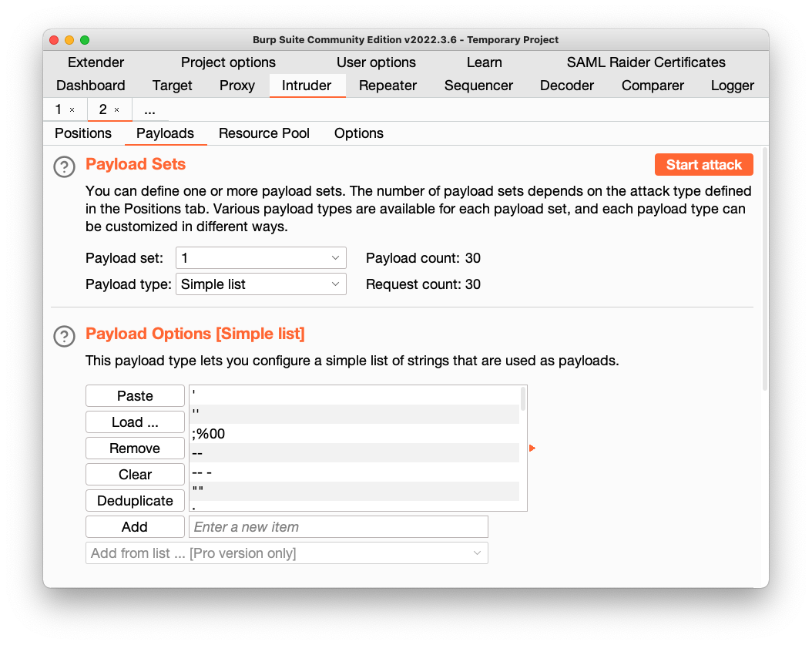The image size is (812, 645).
Task: Focus the Enter a new item field
Action: tap(339, 527)
